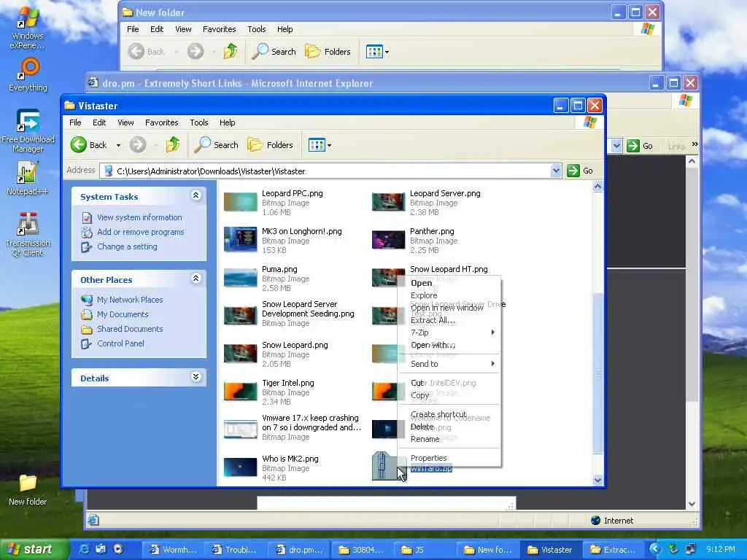This screenshot has height=560, width=747.
Task: Choose Open in new window from context menu
Action: (x=449, y=308)
